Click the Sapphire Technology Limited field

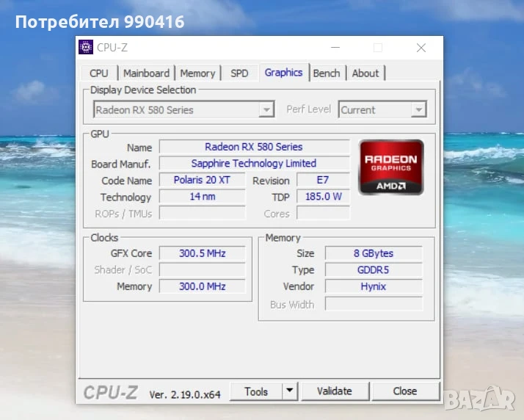tap(254, 164)
